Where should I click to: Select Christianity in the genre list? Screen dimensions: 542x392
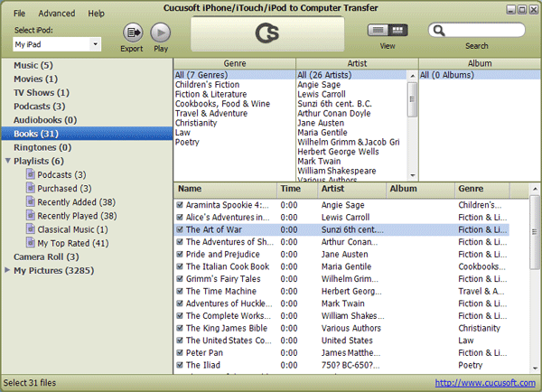196,123
